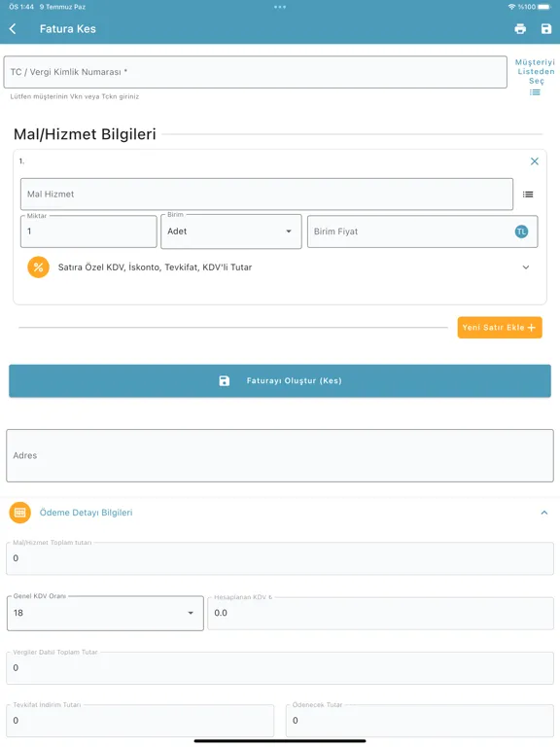Expand Satıra Özel KDV, İskonto section chevron
This screenshot has height=747, width=560.
click(x=526, y=267)
